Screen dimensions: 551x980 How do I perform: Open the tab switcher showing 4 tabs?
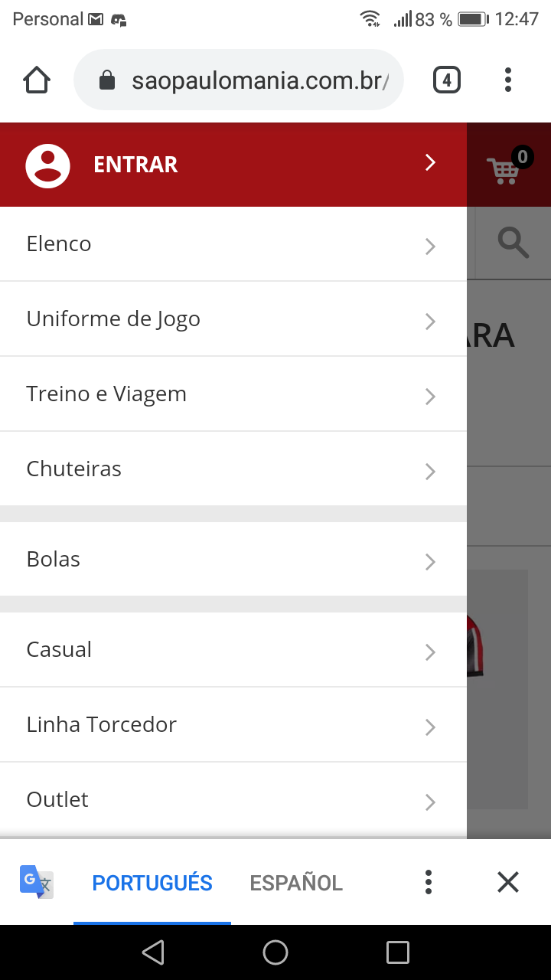(x=447, y=80)
